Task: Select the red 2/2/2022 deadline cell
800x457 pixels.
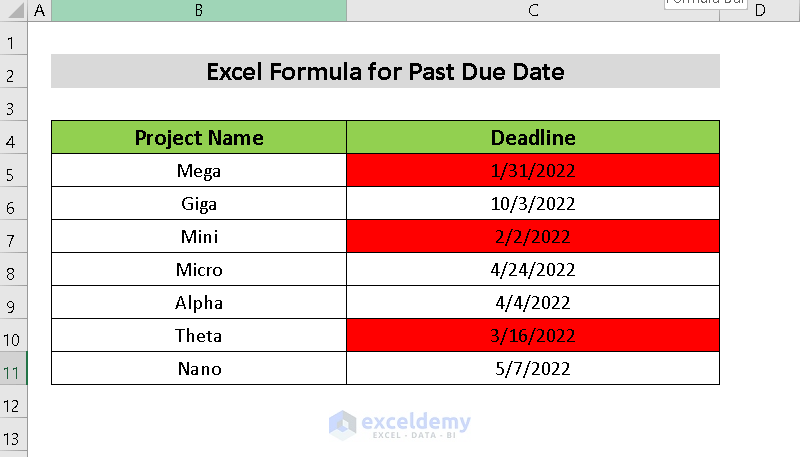Action: click(533, 237)
